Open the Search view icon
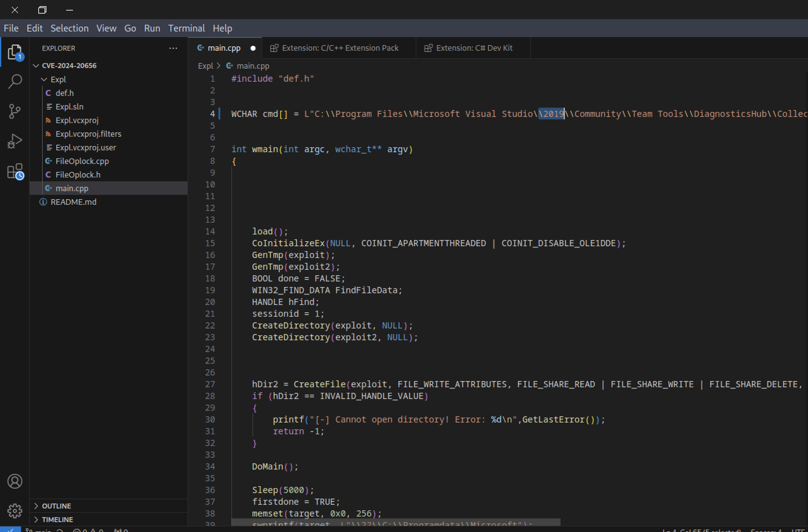 [x=15, y=81]
